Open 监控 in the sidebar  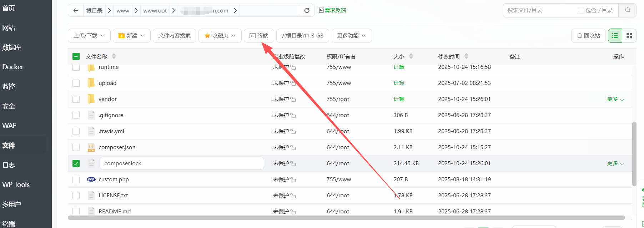tap(9, 87)
